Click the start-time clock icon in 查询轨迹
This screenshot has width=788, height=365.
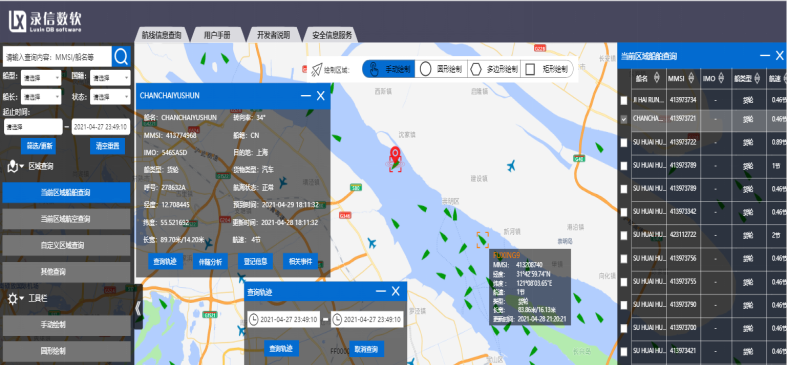254,319
